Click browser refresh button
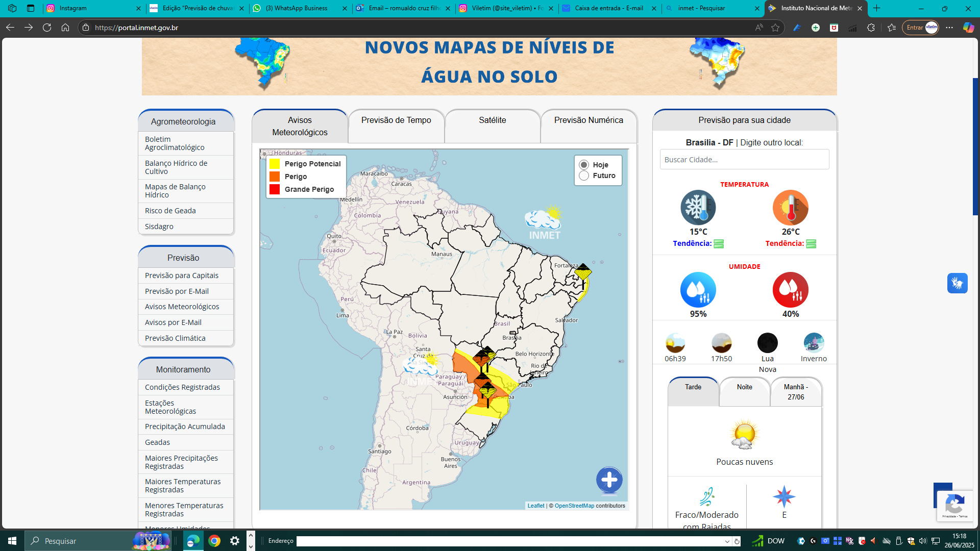 pos(47,28)
